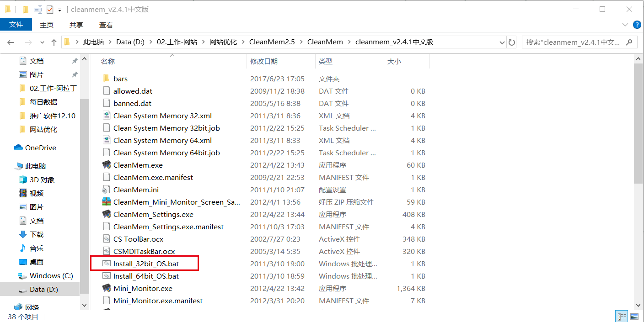Unpin 文档 from quick access
Image resolution: width=644 pixels, height=322 pixels.
75,61
